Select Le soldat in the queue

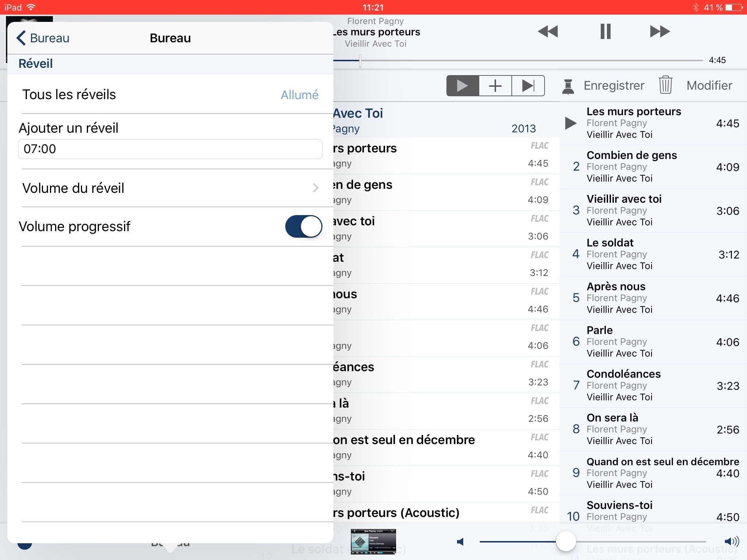[x=653, y=254]
